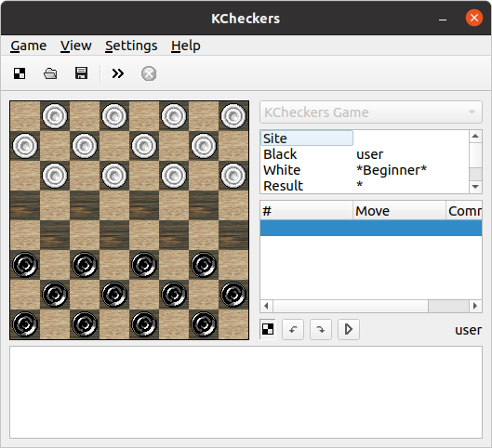Undo the last move
This screenshot has width=492, height=448.
click(293, 330)
